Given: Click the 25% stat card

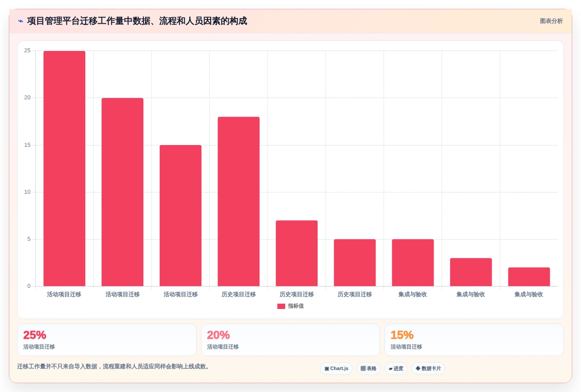Looking at the screenshot, I should pos(107,340).
